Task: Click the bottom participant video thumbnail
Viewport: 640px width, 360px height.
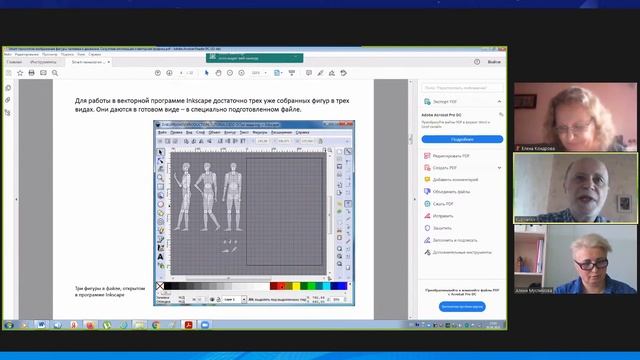Action: coord(575,259)
